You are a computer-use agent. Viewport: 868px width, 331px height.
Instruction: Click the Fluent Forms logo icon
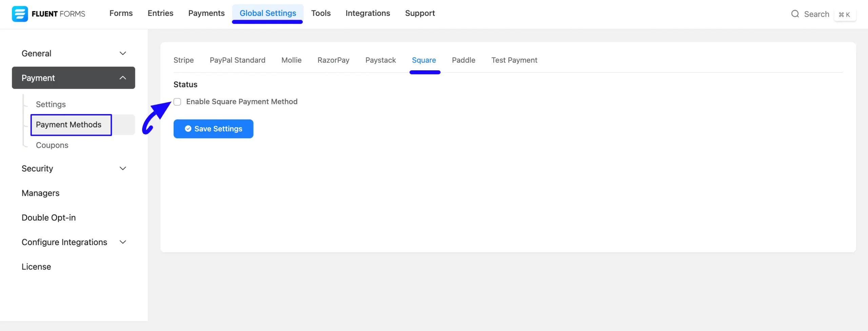pos(20,14)
